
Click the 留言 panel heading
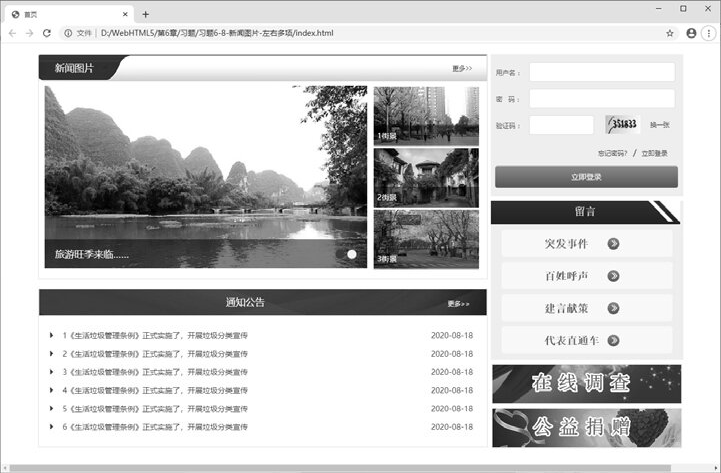(585, 211)
